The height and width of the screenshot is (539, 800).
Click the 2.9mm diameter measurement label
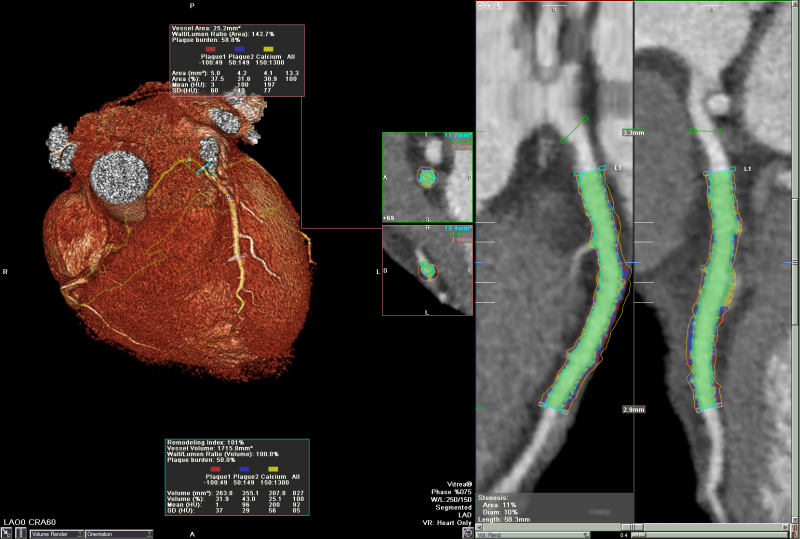(x=634, y=410)
